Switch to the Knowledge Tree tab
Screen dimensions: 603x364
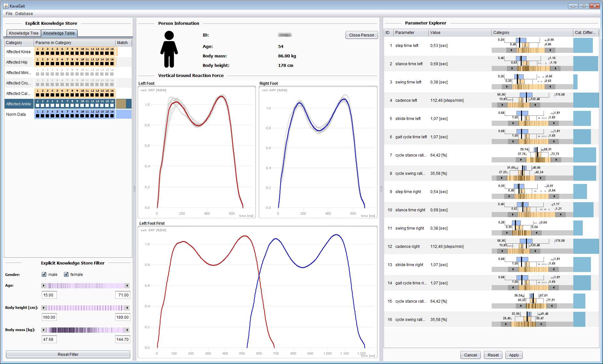24,33
